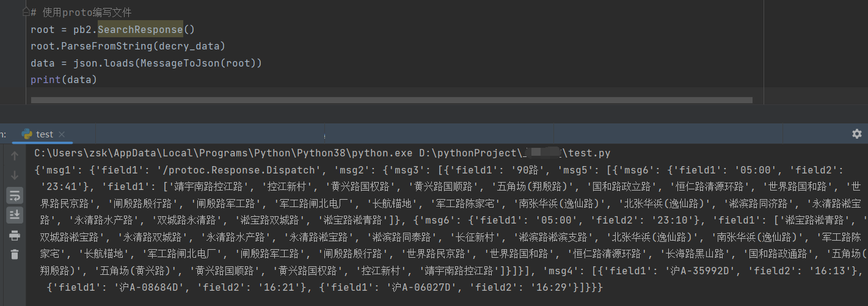Clear console with trash icon
This screenshot has width=868, height=306.
click(15, 255)
